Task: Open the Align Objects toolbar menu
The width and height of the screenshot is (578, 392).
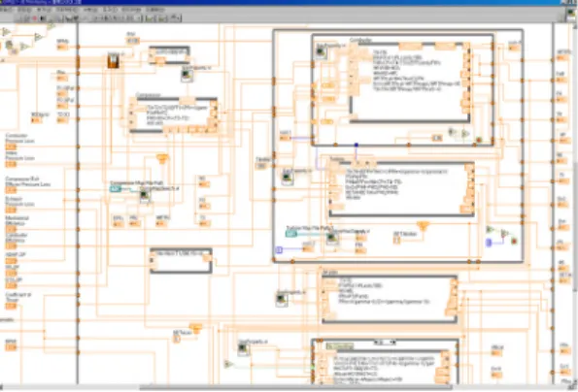Action: pyautogui.click(x=150, y=18)
